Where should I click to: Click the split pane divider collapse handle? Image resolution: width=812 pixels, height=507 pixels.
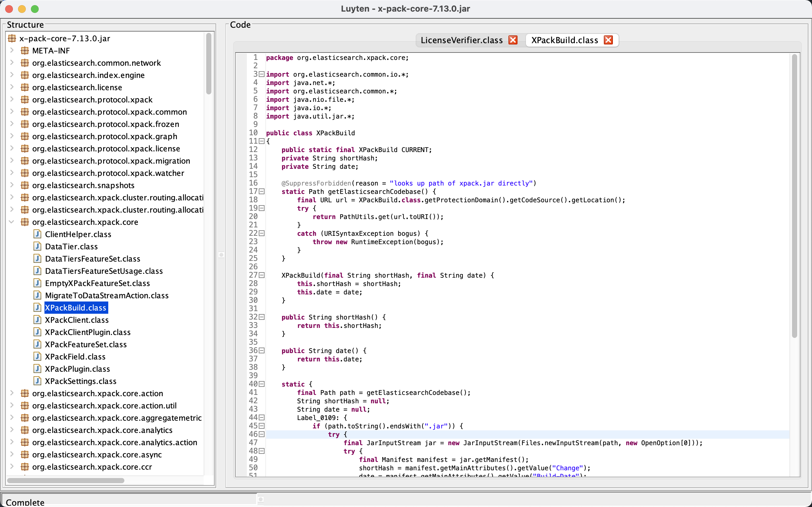pyautogui.click(x=221, y=255)
